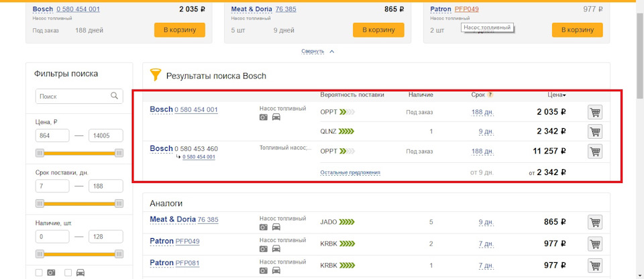Click the minimum price field 864
This screenshot has width=644, height=279.
(x=52, y=135)
